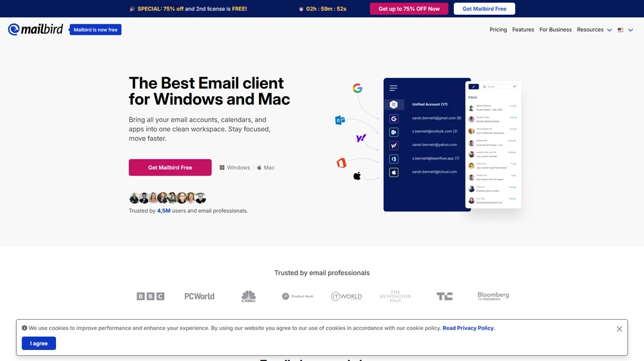
Task: Open the Read Privacy Policy link
Action: (468, 328)
